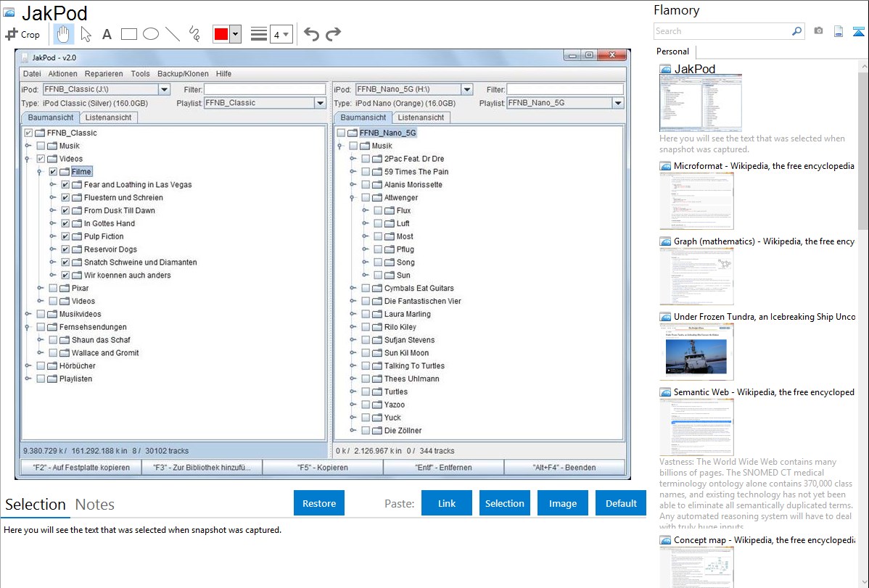Click the Semantic Web snapshot icon
Screen dimensions: 869x588
coord(665,392)
